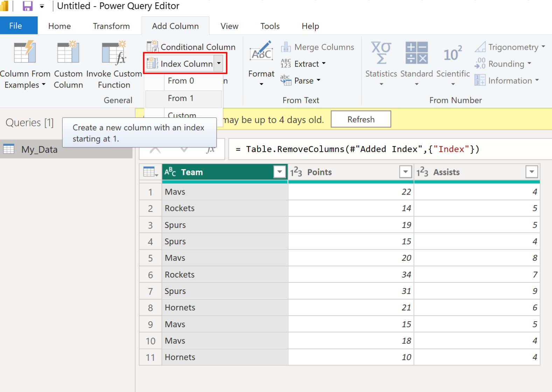
Task: Click the Power BI logo icon
Action: point(4,6)
